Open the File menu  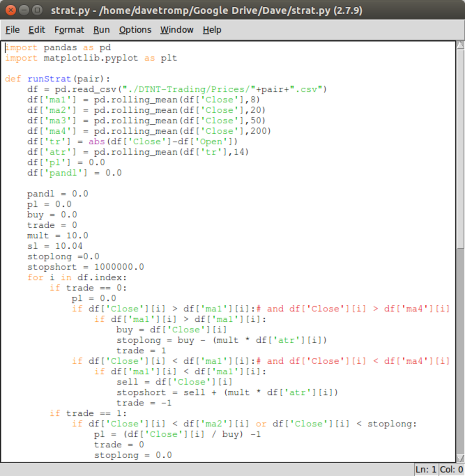[12, 30]
